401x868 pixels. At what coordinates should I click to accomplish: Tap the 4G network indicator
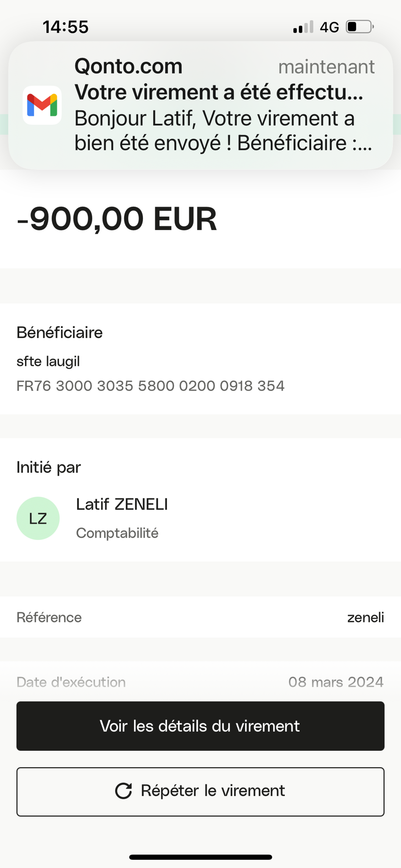point(329,27)
